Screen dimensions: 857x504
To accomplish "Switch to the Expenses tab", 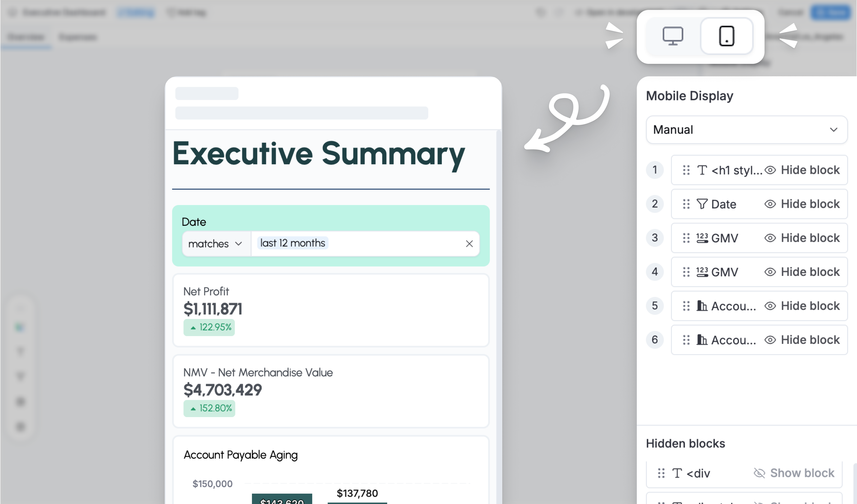I will point(78,37).
